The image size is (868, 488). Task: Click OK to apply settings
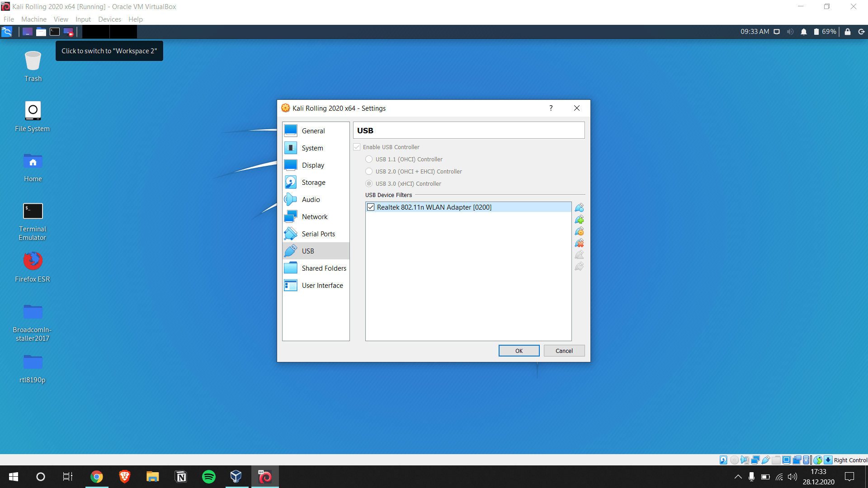click(519, 351)
